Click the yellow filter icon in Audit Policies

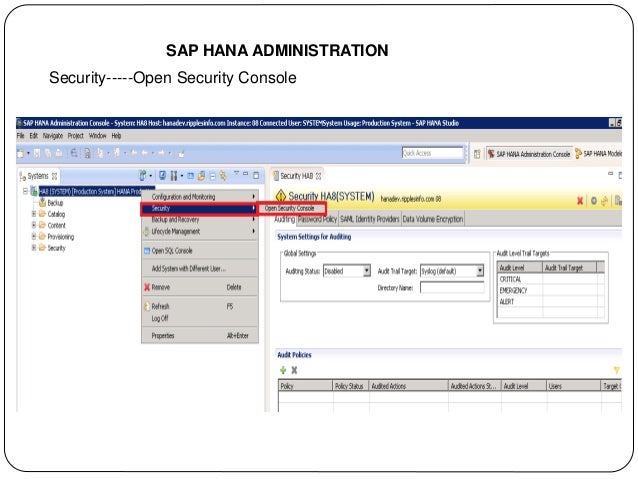point(616,370)
